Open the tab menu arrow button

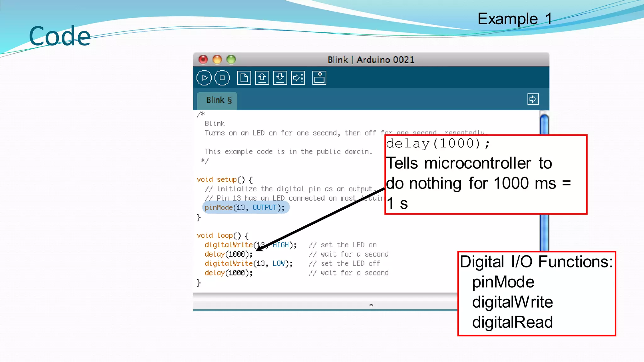pos(533,99)
